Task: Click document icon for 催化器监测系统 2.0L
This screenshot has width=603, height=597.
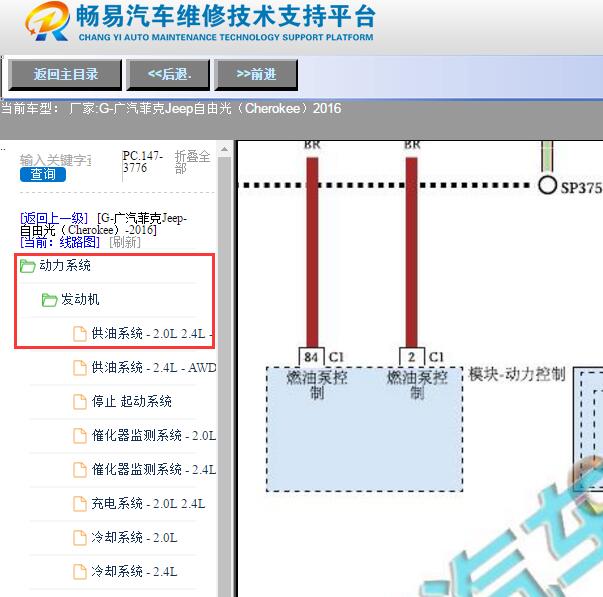Action: pyautogui.click(x=80, y=435)
